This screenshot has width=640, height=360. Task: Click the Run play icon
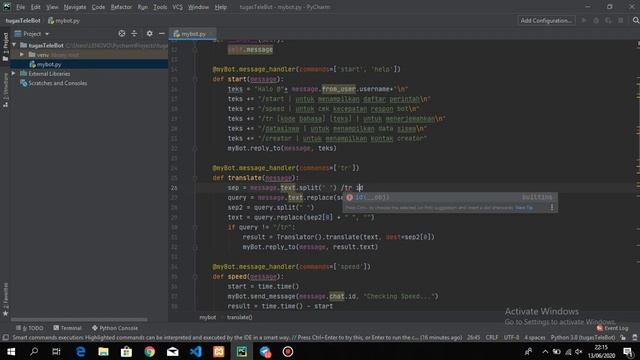pos(584,20)
